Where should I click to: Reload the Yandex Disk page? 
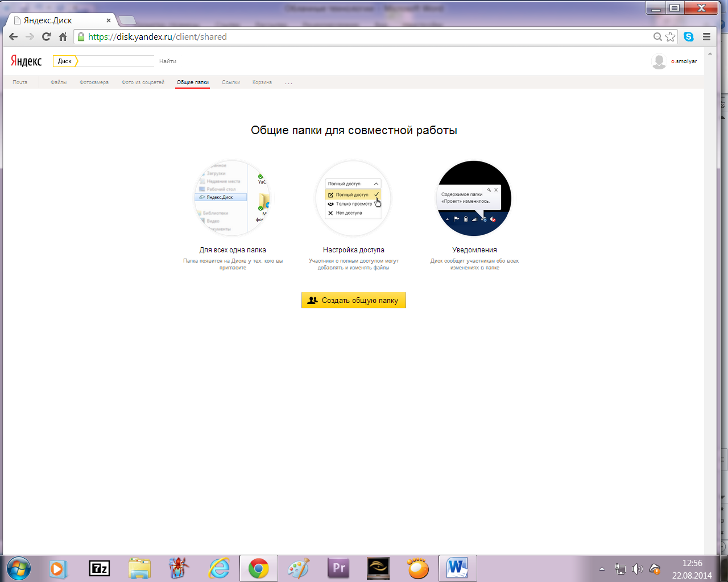47,36
